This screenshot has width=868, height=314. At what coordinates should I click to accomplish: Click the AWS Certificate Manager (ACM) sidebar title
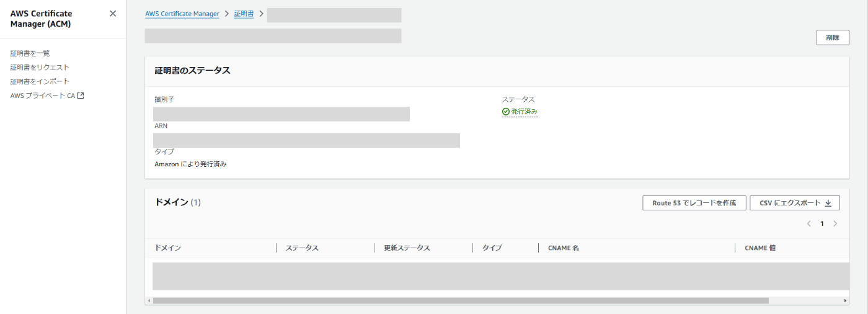click(41, 19)
